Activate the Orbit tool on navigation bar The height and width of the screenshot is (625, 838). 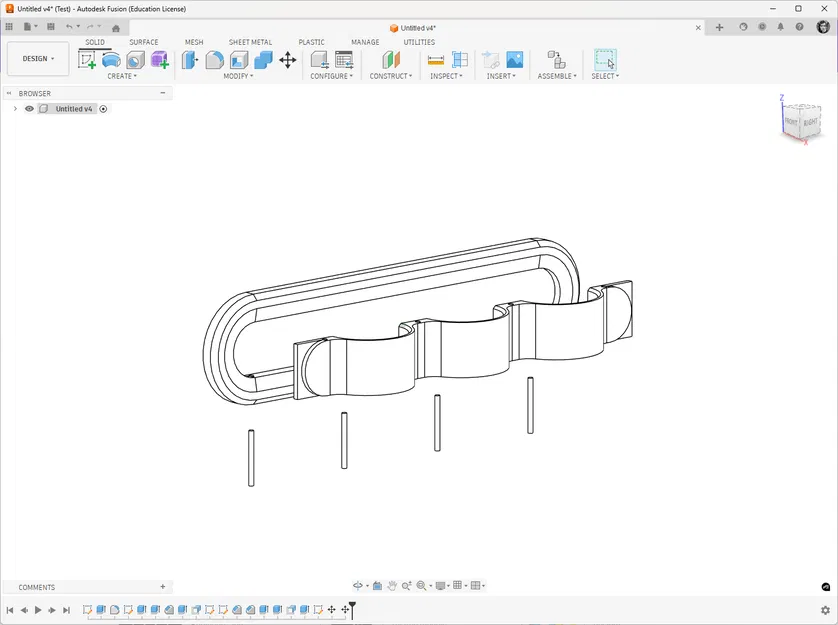point(356,585)
